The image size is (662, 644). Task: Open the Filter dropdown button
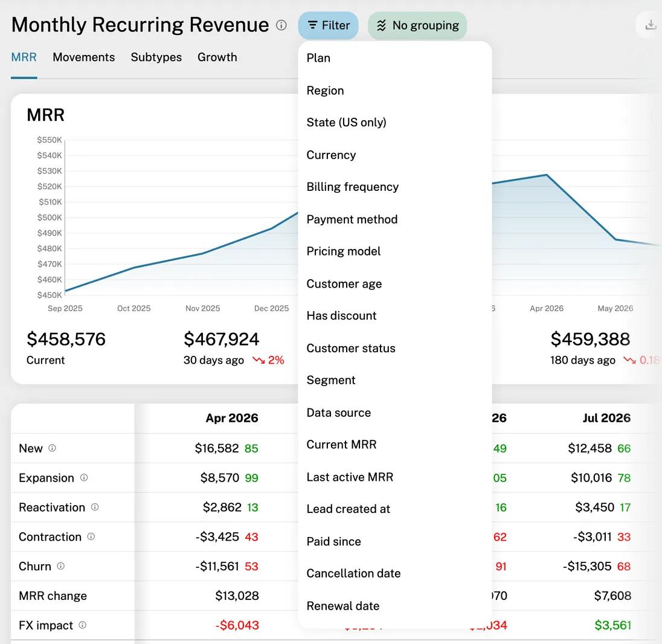click(328, 25)
